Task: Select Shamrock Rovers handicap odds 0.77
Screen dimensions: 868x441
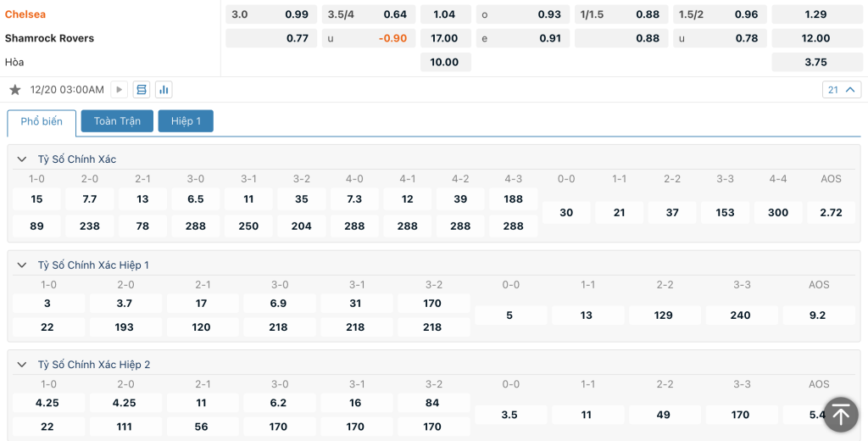Action: click(271, 38)
